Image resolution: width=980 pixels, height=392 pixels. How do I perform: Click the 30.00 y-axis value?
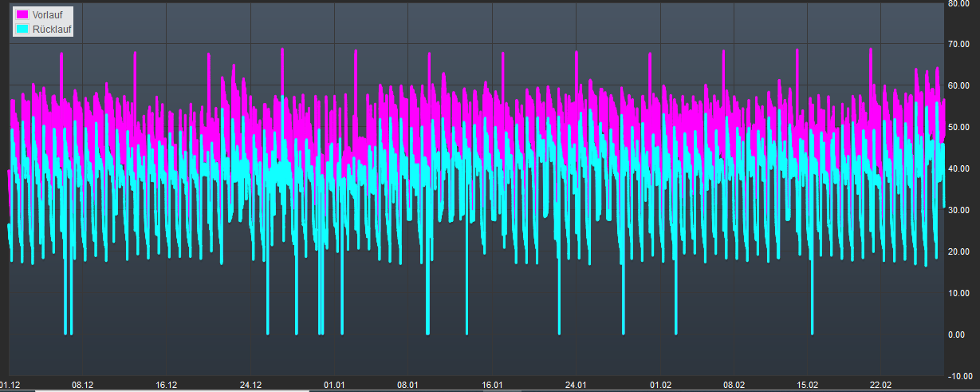pos(958,210)
